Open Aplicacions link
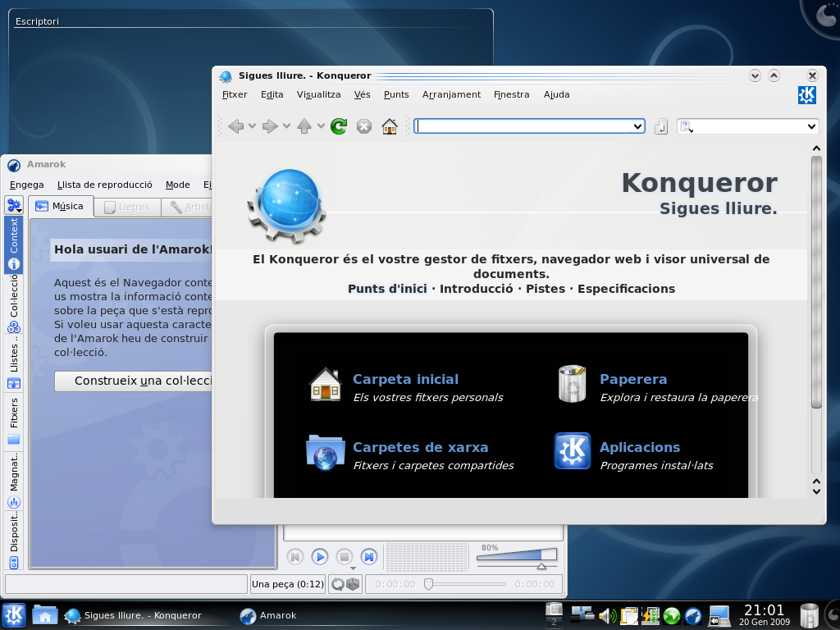The height and width of the screenshot is (630, 840). (640, 447)
